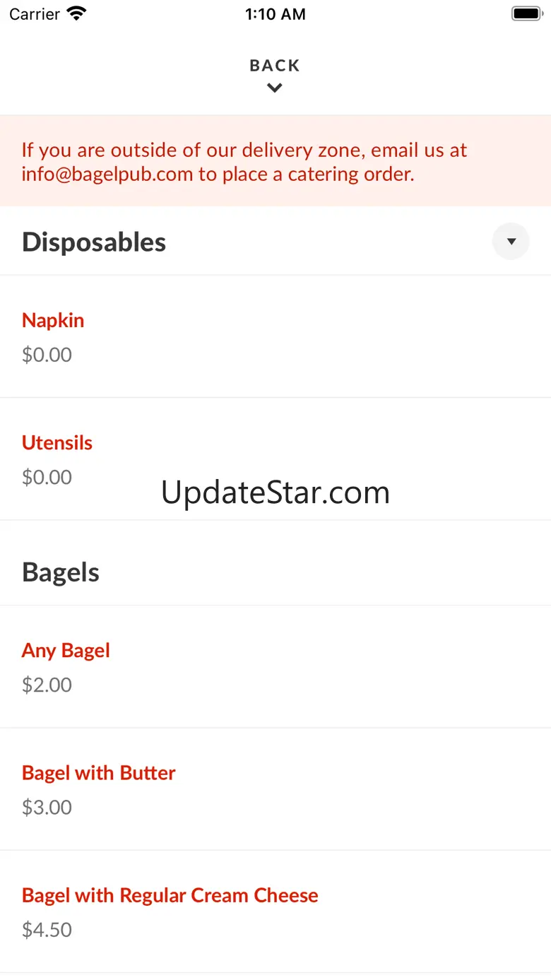Open Bagel with Butter item
Image resolution: width=551 pixels, height=980 pixels.
tap(98, 773)
